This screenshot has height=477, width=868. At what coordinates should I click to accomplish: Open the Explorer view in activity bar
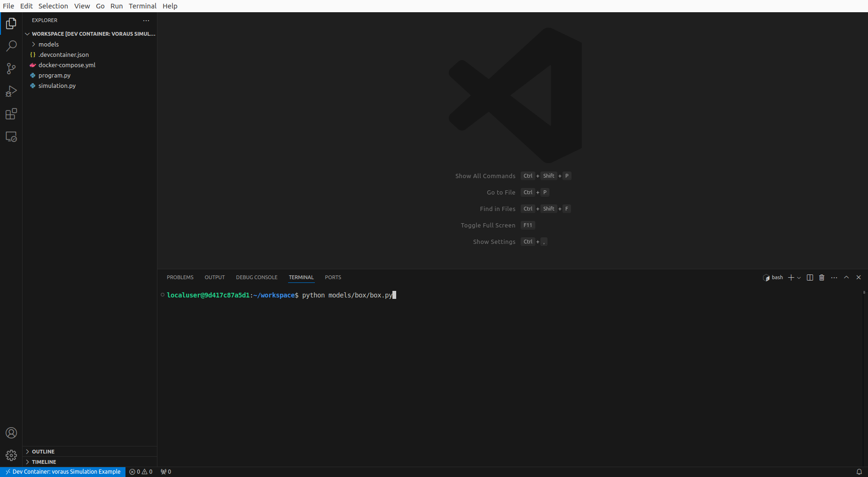coord(11,23)
